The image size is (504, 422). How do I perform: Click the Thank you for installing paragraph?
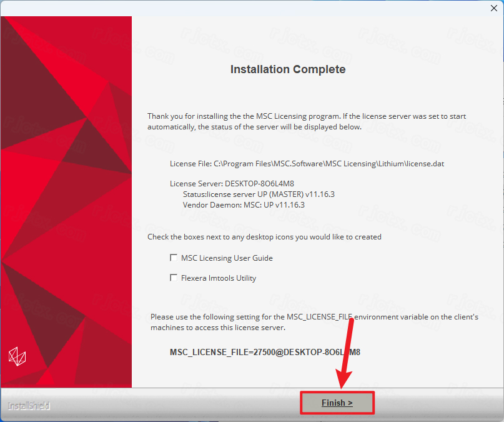307,121
